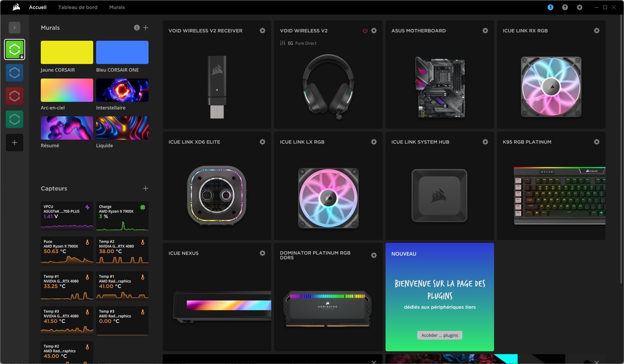The image size is (624, 364).
Task: Open the Temp #1 AMD Radeon graphics sensor
Action: click(122, 285)
